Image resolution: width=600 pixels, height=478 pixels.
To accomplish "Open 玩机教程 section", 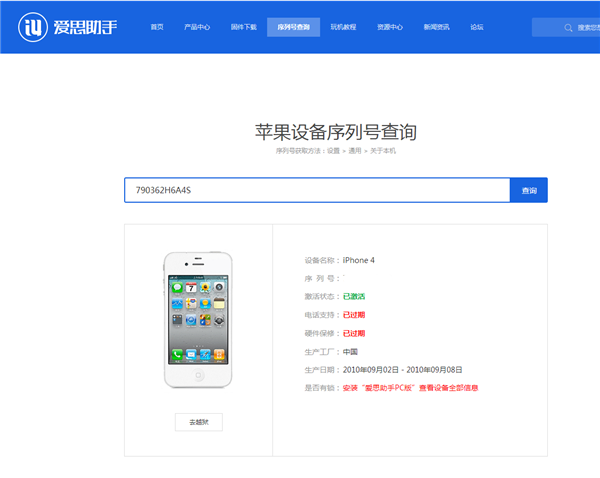I will click(x=343, y=27).
